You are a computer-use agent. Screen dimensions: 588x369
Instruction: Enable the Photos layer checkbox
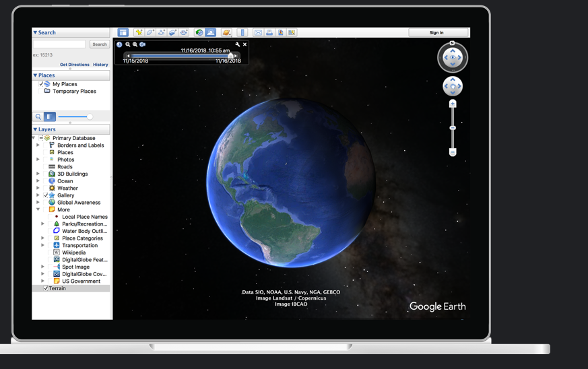click(46, 160)
